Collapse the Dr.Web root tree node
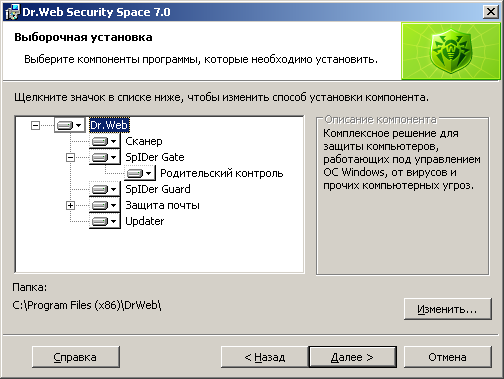Screen dimensions: 504x379 point(35,125)
